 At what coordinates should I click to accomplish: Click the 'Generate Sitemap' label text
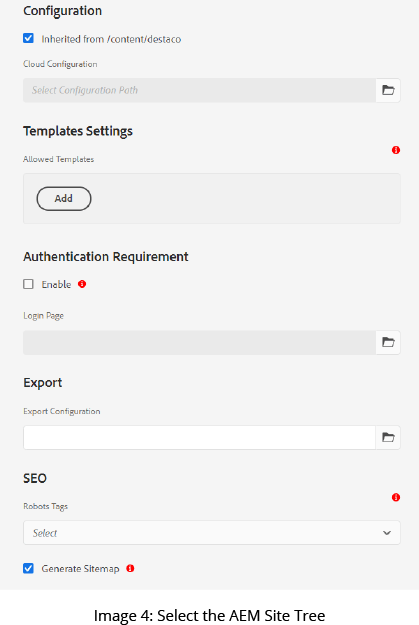(x=80, y=569)
